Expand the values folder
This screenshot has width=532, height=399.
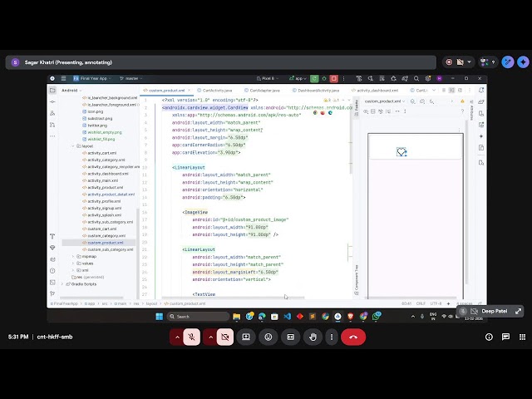pos(73,264)
